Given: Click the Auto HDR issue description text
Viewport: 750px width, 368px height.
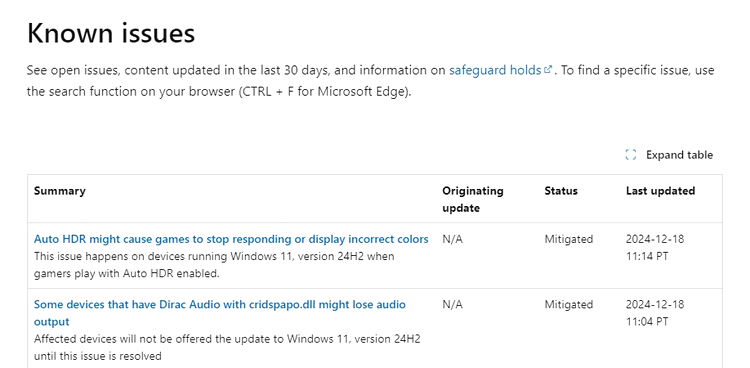Looking at the screenshot, I should point(214,265).
